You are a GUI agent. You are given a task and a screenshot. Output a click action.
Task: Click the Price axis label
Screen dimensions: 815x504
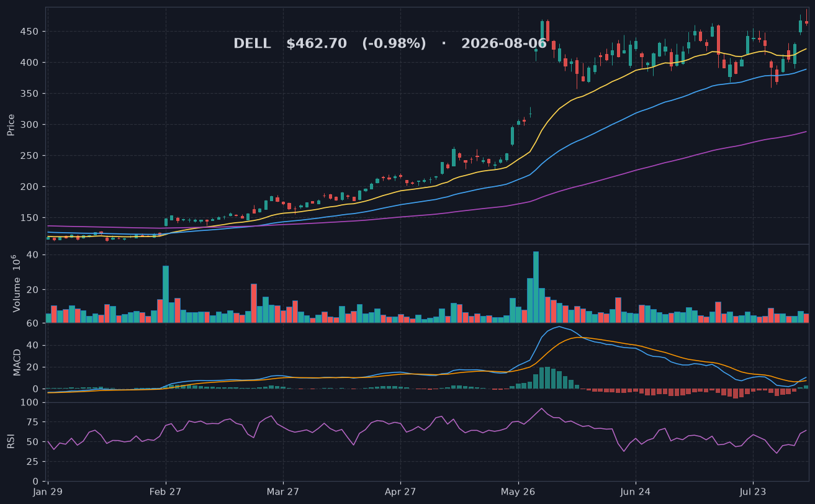click(11, 125)
